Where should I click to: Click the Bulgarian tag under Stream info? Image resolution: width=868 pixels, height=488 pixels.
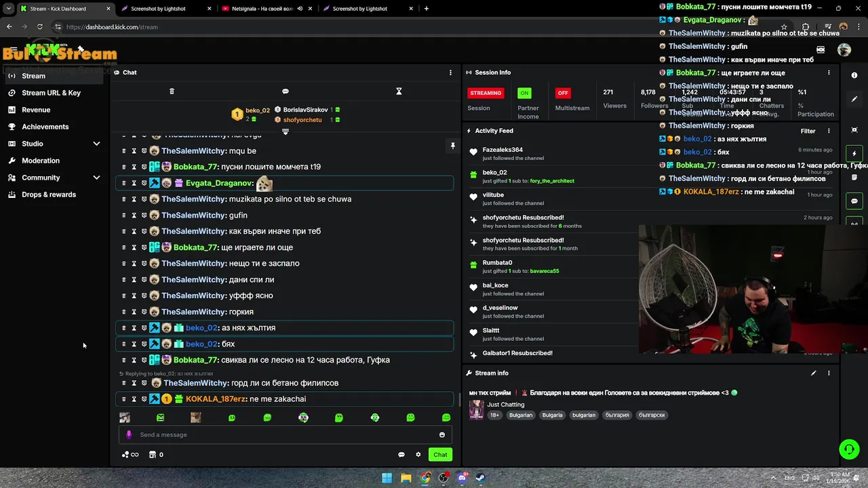[521, 415]
